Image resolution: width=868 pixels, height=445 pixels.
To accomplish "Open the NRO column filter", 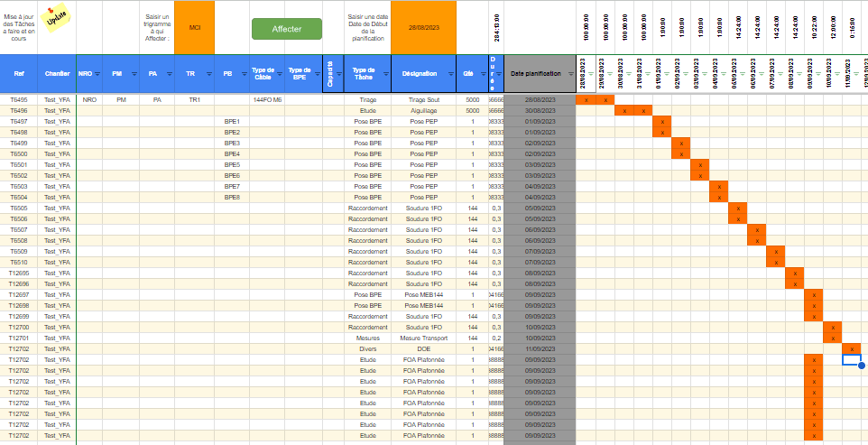I will coord(97,74).
